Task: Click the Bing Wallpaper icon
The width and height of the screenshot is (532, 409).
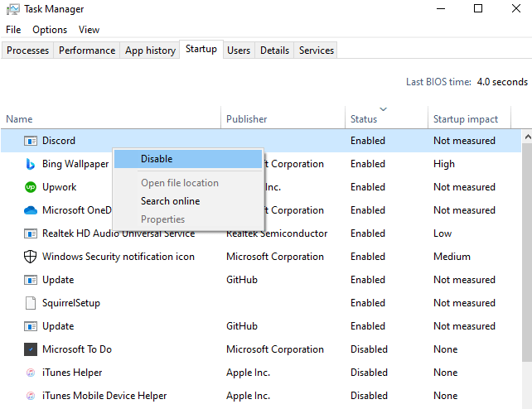Action: pos(31,164)
